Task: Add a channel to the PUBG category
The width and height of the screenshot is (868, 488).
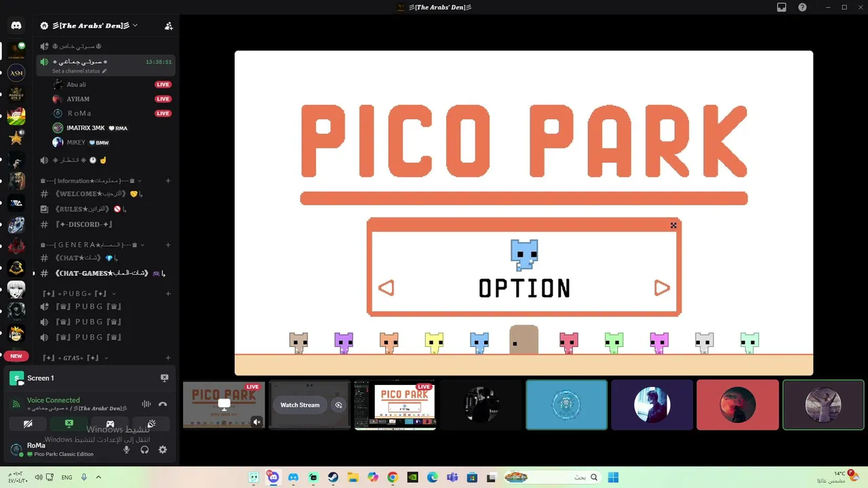Action: pyautogui.click(x=168, y=293)
